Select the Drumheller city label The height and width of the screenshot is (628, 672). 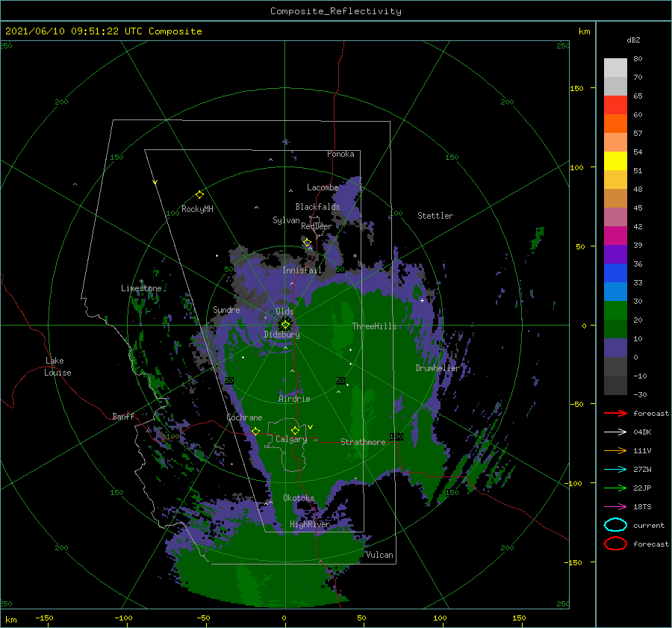pyautogui.click(x=438, y=368)
